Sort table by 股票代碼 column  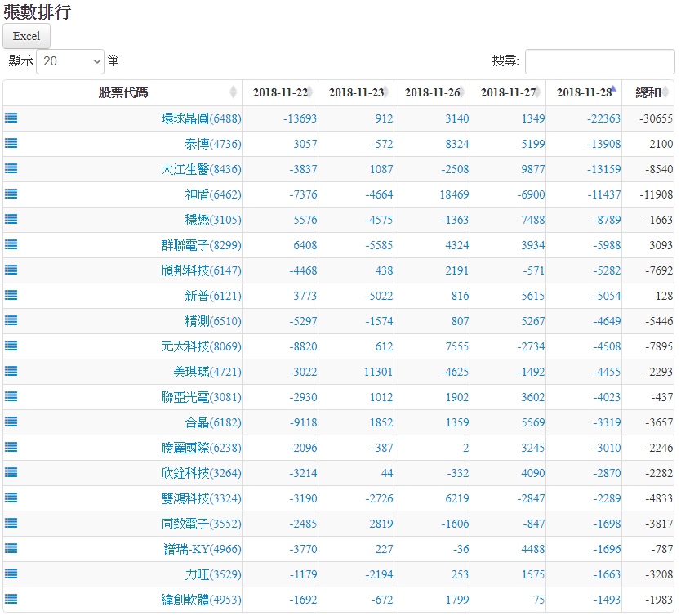(122, 92)
